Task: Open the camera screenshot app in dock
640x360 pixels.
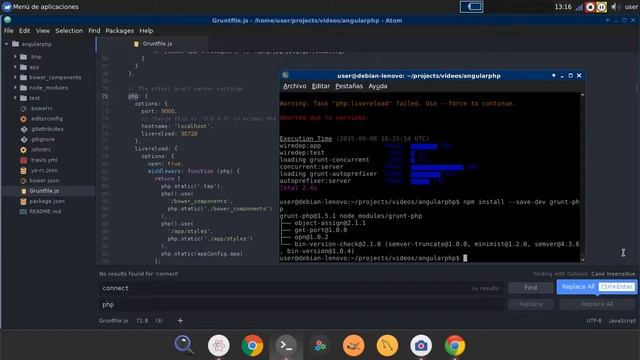Action: tap(421, 346)
